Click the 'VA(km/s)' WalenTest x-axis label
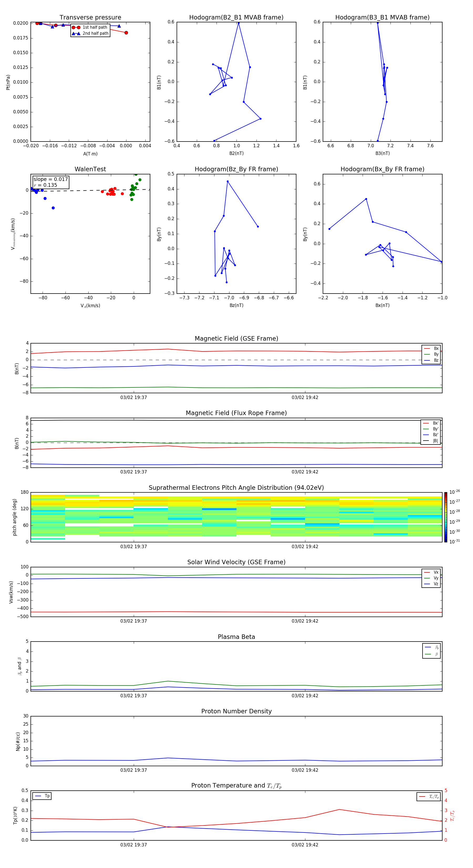The image size is (473, 868). (x=90, y=306)
